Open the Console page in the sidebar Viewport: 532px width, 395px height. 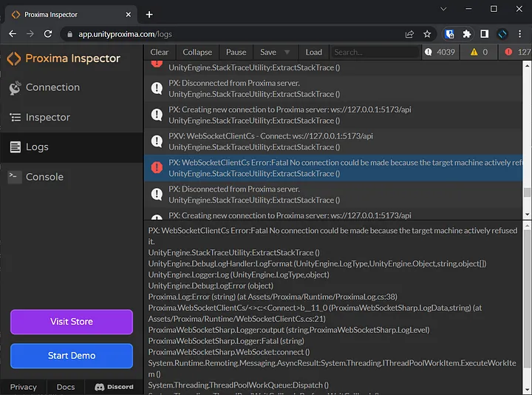coord(71,178)
